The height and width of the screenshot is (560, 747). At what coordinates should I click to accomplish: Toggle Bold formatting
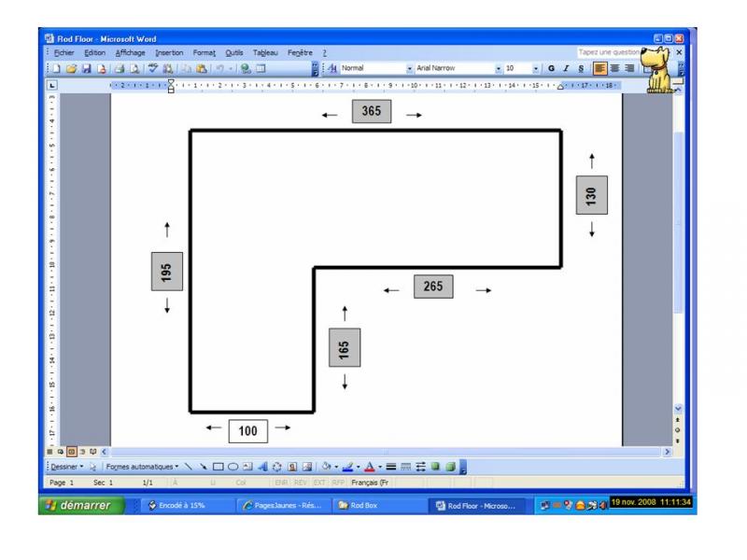[552, 69]
